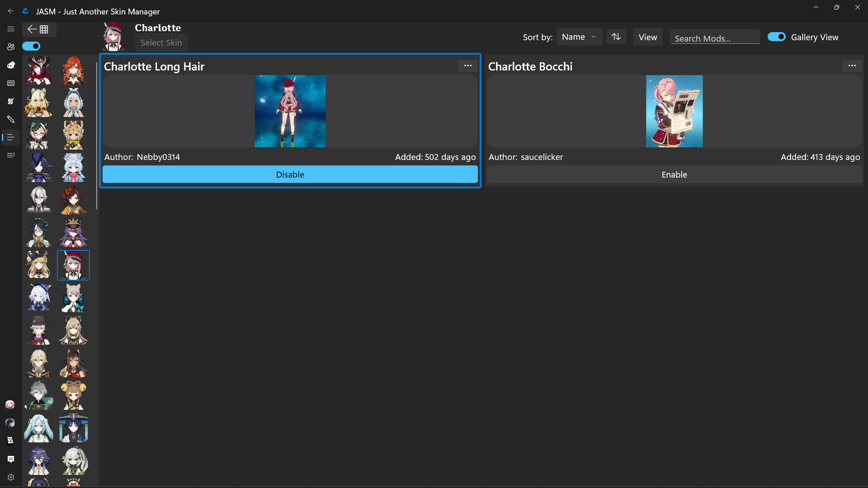868x488 pixels.
Task: Disable the Charlotte Long Hair mod
Action: [290, 174]
